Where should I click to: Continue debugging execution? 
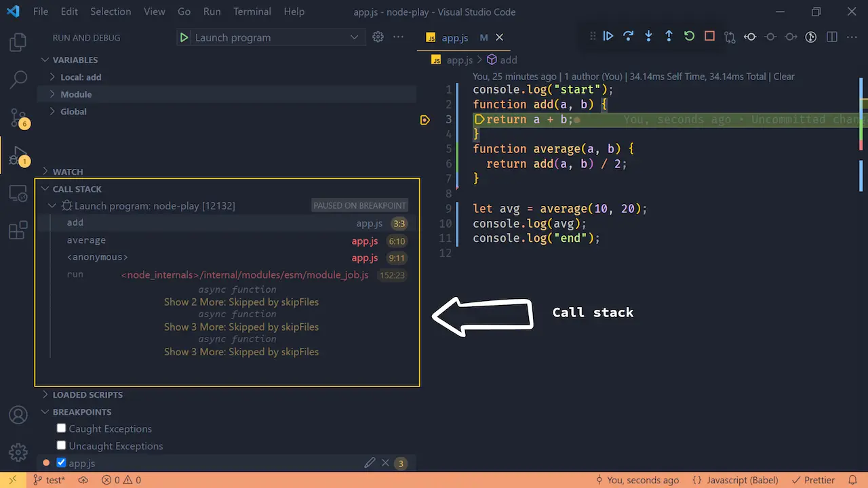(608, 37)
